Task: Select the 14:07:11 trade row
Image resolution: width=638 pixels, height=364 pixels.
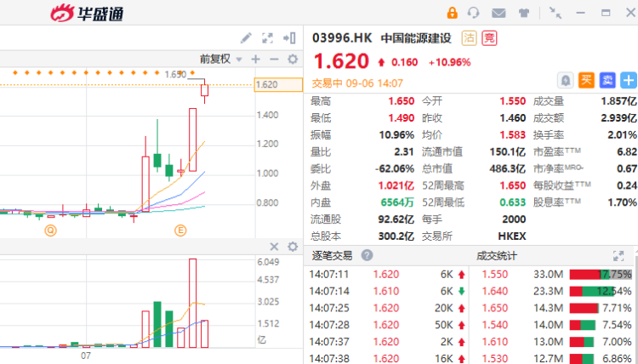Action: 387,275
